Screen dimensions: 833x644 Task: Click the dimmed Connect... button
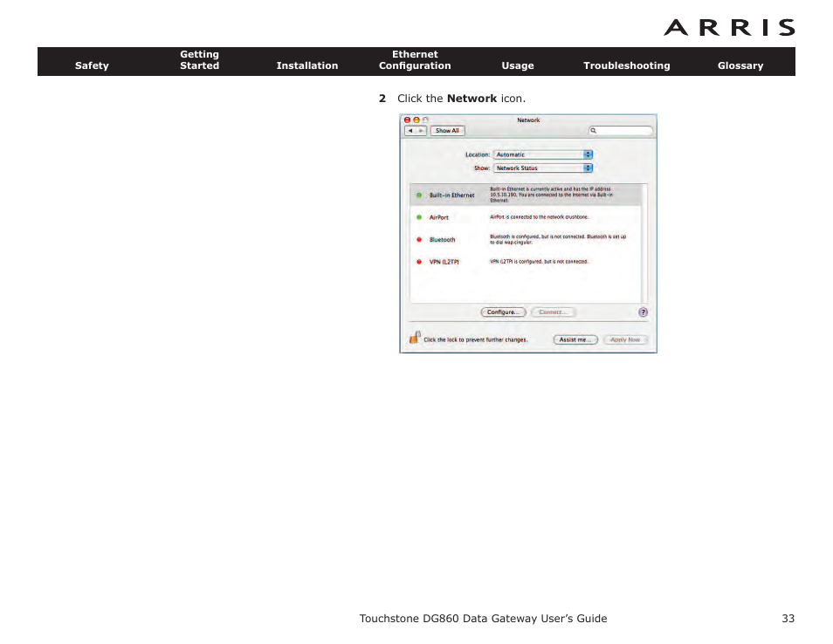click(x=553, y=312)
